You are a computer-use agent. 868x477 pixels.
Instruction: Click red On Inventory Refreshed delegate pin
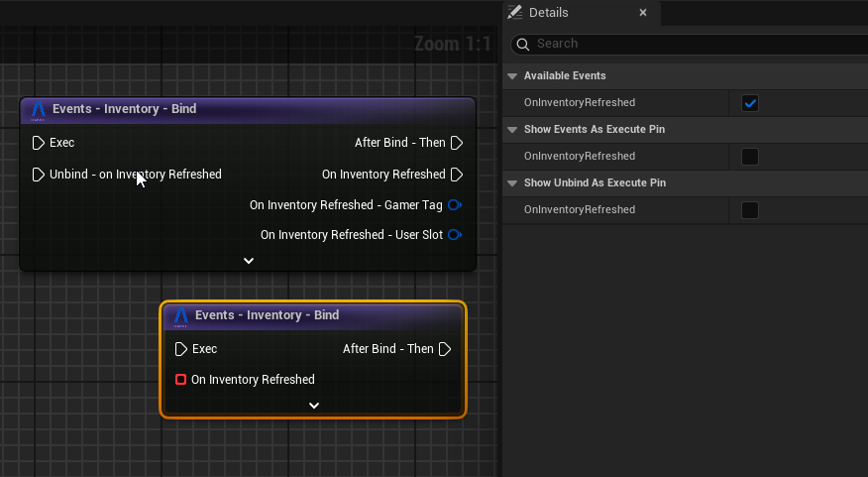click(180, 380)
